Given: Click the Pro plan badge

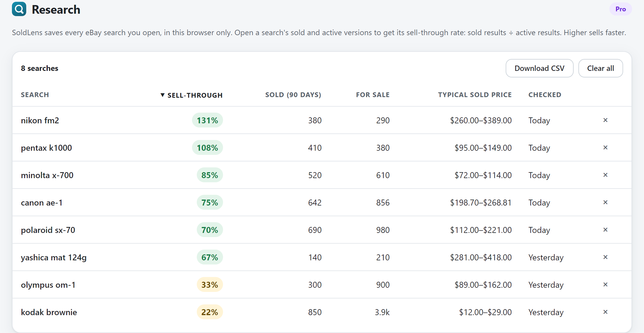Looking at the screenshot, I should tap(620, 9).
